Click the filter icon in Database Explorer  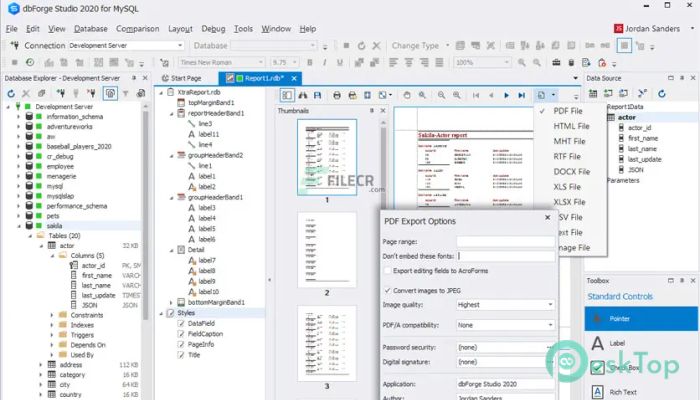tap(125, 93)
